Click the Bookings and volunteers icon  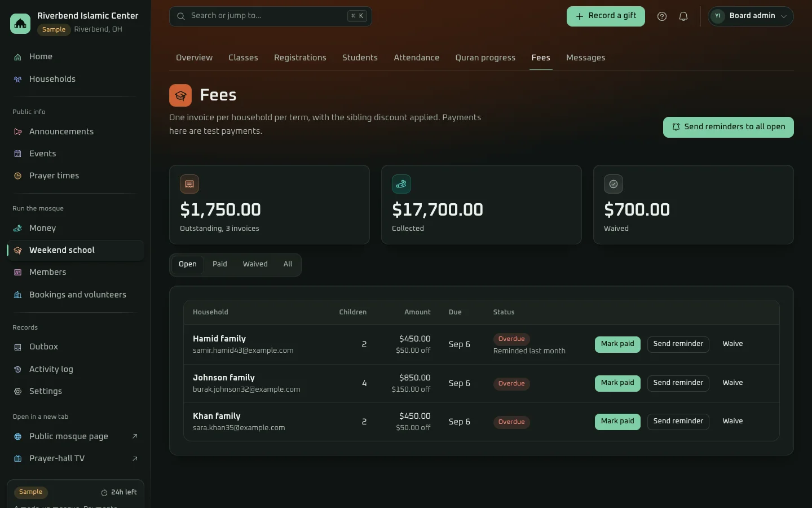(18, 295)
